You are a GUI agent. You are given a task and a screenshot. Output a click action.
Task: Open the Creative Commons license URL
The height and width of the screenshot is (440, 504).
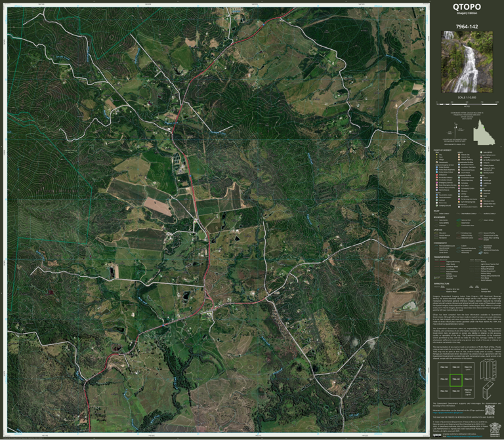465,437
